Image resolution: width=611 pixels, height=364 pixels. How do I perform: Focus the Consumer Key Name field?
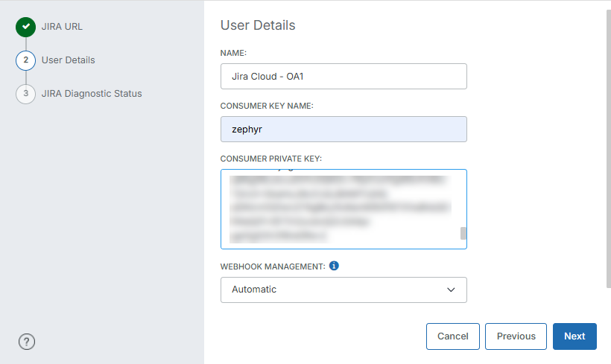tap(344, 130)
